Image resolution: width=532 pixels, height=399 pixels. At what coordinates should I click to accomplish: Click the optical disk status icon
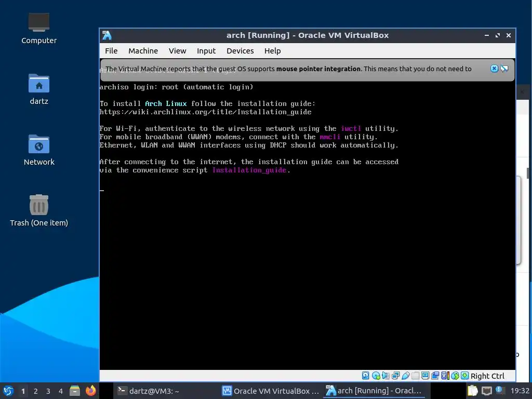click(376, 376)
